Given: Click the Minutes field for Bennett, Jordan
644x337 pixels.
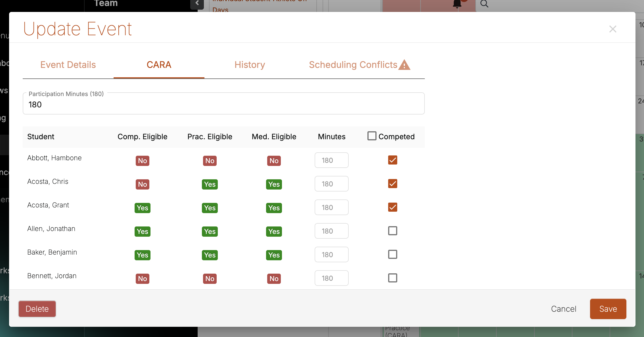Looking at the screenshot, I should pos(331,278).
